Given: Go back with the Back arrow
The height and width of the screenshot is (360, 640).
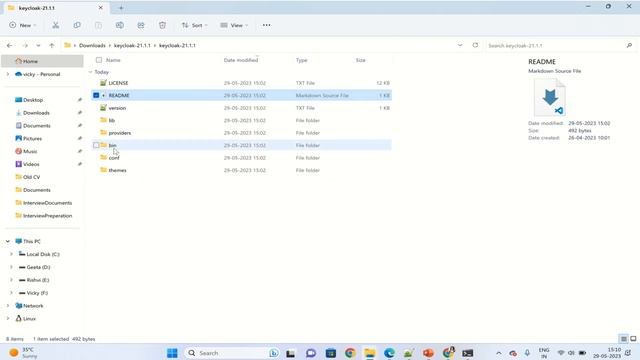Looking at the screenshot, I should [9, 45].
